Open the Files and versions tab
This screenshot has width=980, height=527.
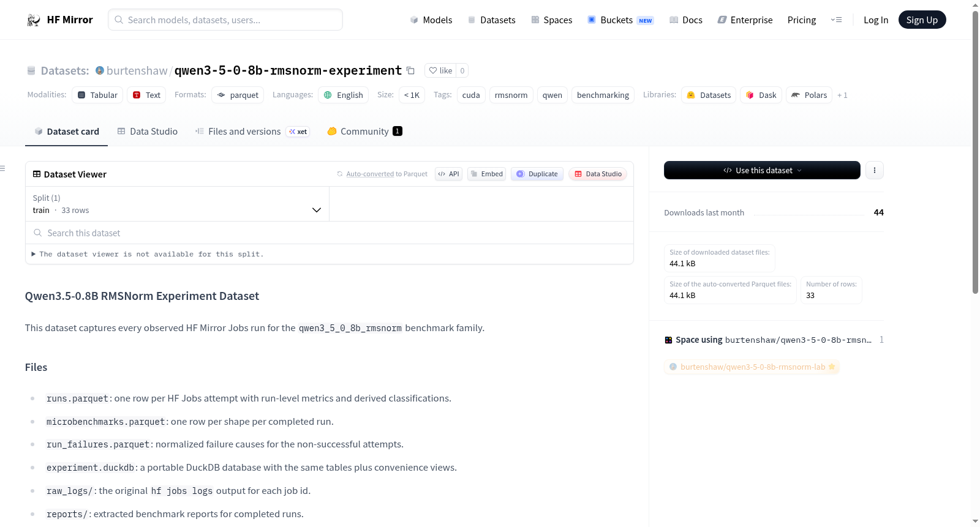(252, 132)
